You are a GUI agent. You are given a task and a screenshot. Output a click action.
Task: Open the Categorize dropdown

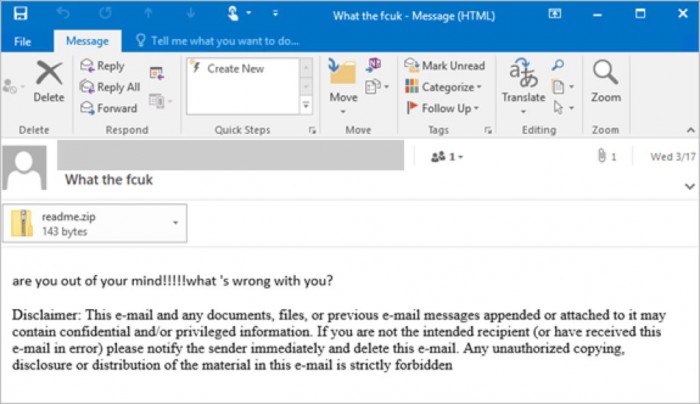444,87
